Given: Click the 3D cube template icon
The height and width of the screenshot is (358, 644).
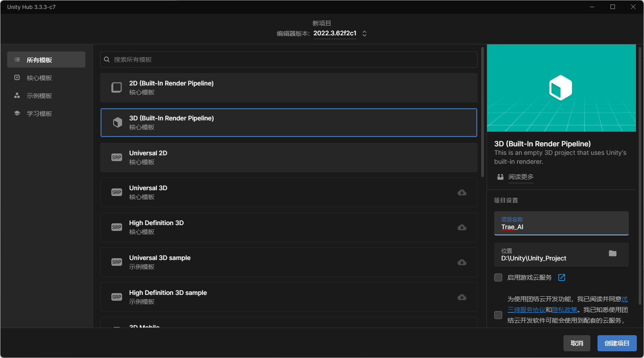Looking at the screenshot, I should click(x=117, y=123).
